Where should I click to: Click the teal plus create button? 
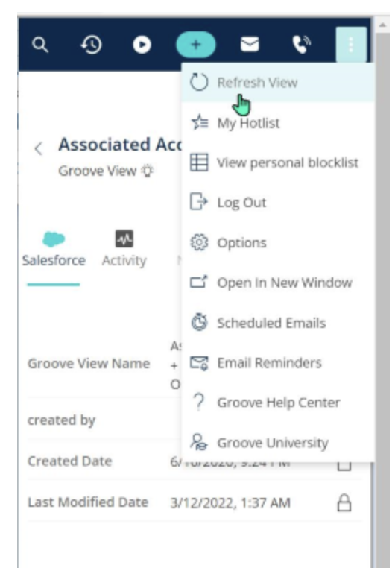(196, 45)
